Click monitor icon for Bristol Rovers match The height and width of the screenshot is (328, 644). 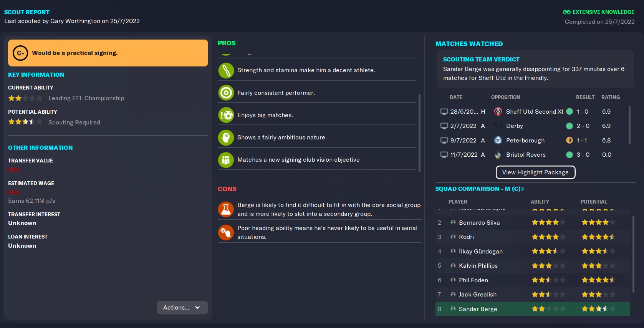pos(444,155)
